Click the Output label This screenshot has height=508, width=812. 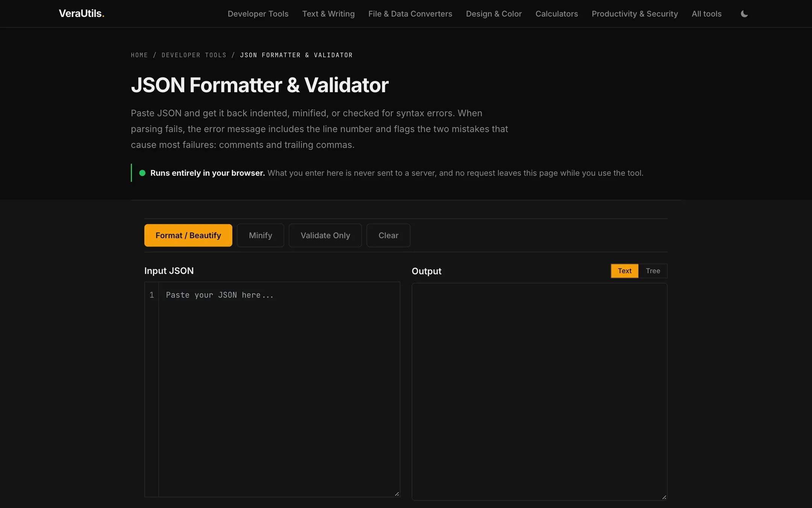426,271
